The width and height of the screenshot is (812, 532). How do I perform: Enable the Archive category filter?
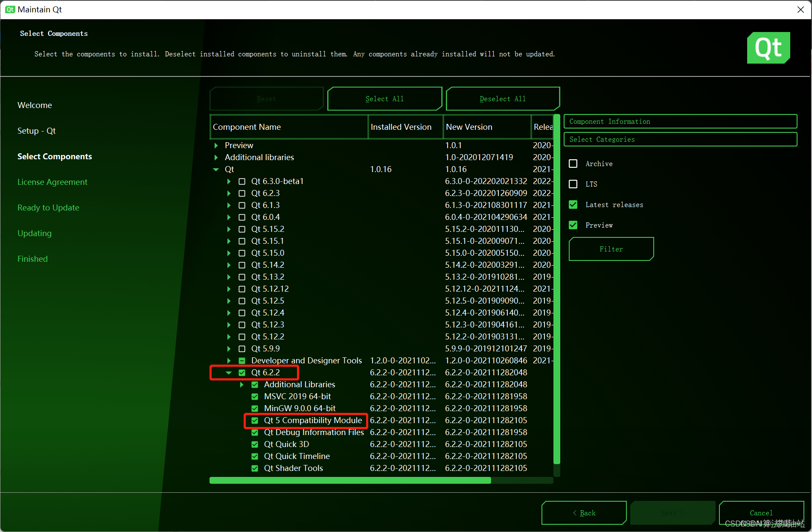pyautogui.click(x=573, y=163)
